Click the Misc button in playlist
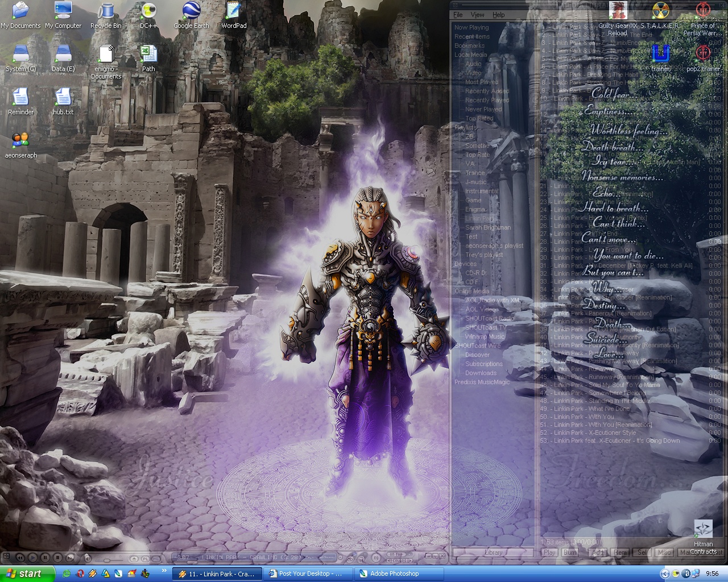The image size is (728, 582). coord(664,552)
